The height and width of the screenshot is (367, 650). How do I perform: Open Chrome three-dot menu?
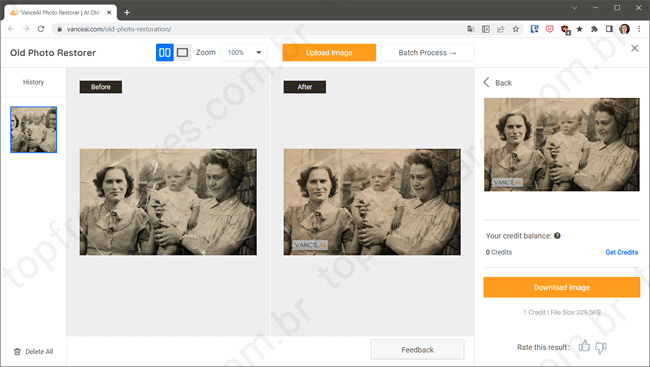click(x=640, y=29)
